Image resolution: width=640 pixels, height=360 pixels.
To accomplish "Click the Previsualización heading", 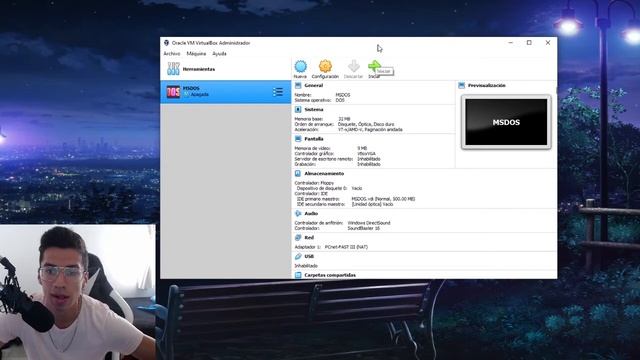I will 487,85.
